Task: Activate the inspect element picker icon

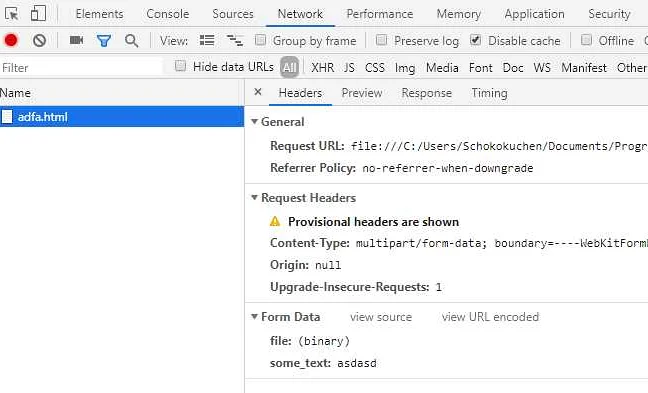Action: 12,14
